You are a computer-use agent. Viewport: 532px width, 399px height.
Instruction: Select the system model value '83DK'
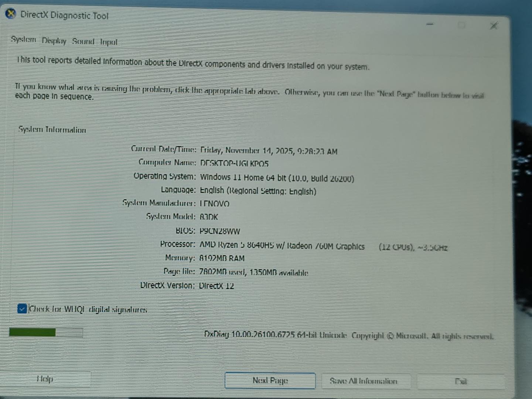coord(209,217)
